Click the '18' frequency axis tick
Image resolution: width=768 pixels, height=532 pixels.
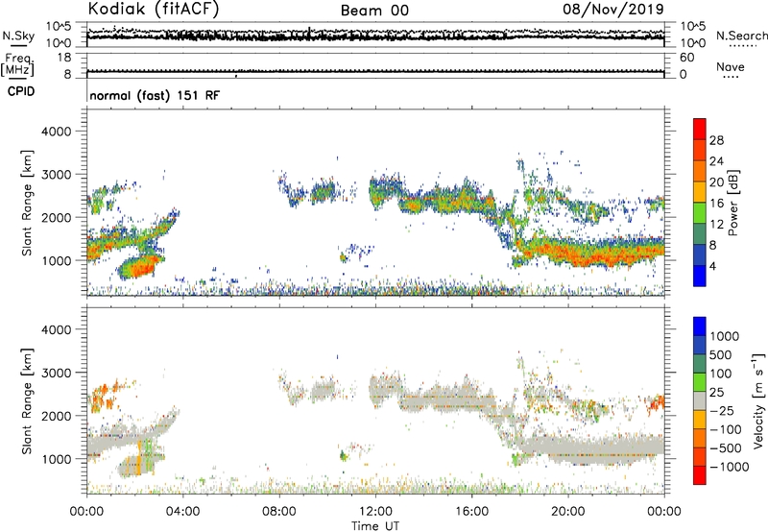pos(64,58)
